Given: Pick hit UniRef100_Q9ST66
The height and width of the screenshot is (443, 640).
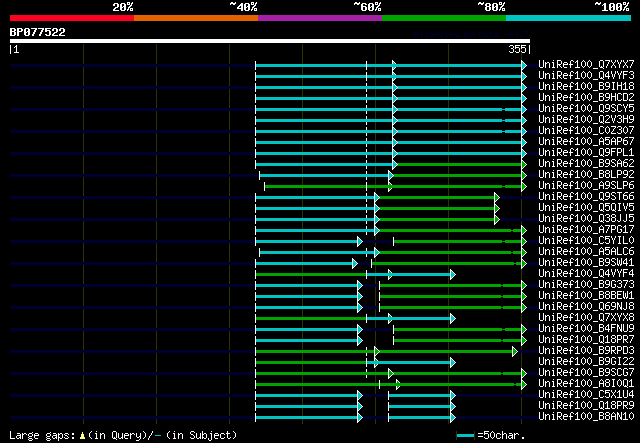Looking at the screenshot, I should point(586,197).
